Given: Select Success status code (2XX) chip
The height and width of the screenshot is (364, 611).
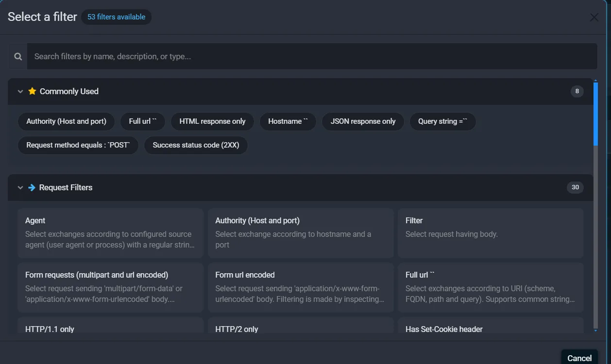Looking at the screenshot, I should pos(196,145).
